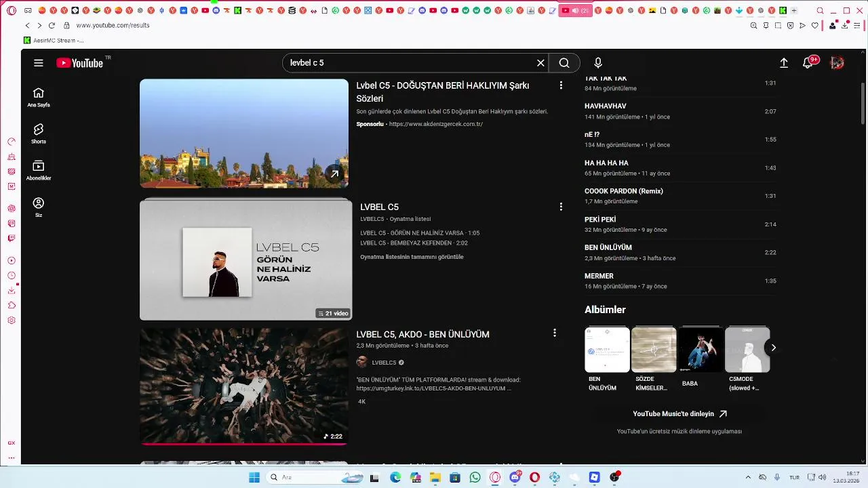Viewport: 868px width, 488px height.
Task: Open Windows Start menu
Action: coord(254,477)
